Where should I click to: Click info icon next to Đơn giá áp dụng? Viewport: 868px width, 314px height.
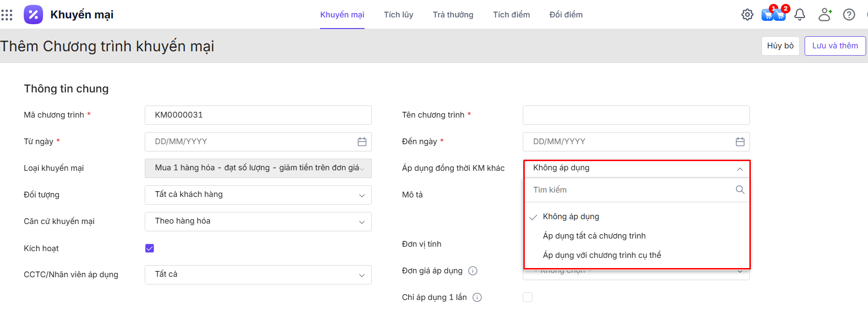tap(473, 271)
